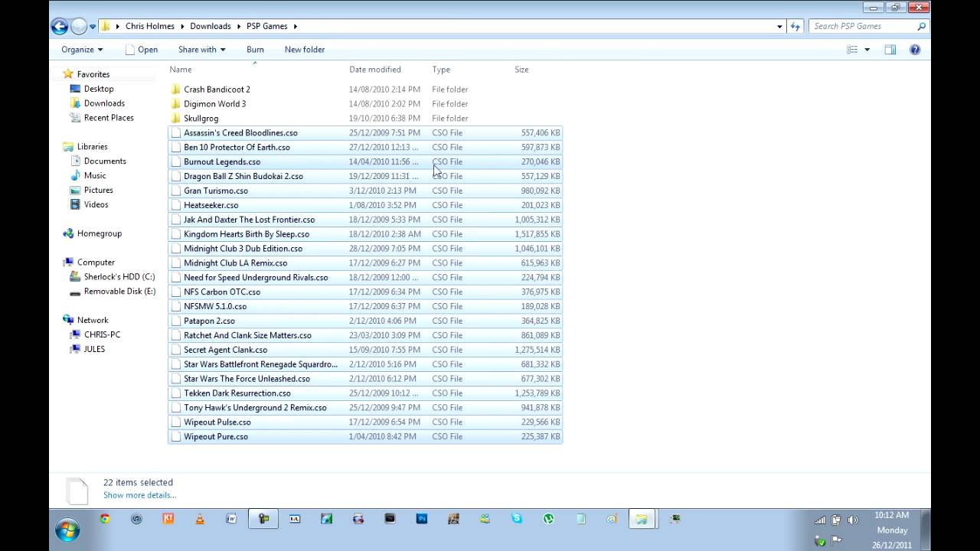
Task: Open the Share with dropdown
Action: point(201,50)
